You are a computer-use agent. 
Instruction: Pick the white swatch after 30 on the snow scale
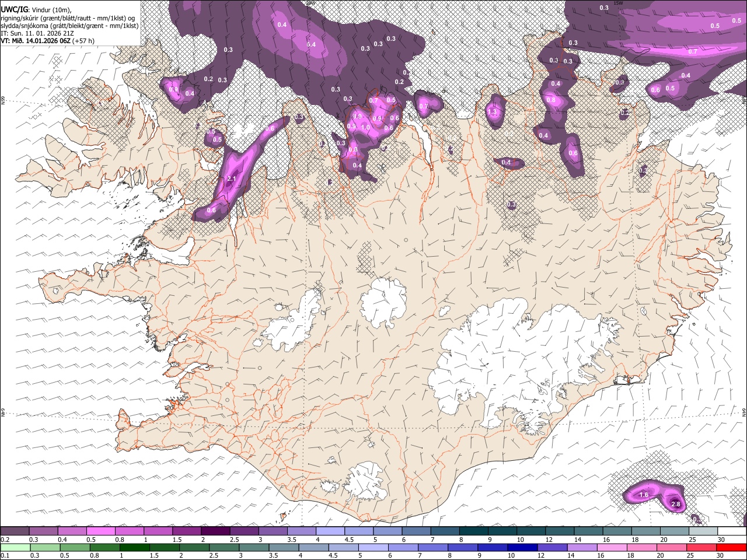click(x=732, y=531)
